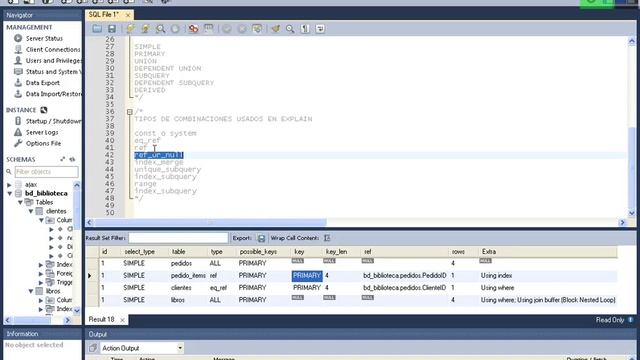Toggle stop-on-error red icon
The width and height of the screenshot is (640, 360).
[193, 29]
